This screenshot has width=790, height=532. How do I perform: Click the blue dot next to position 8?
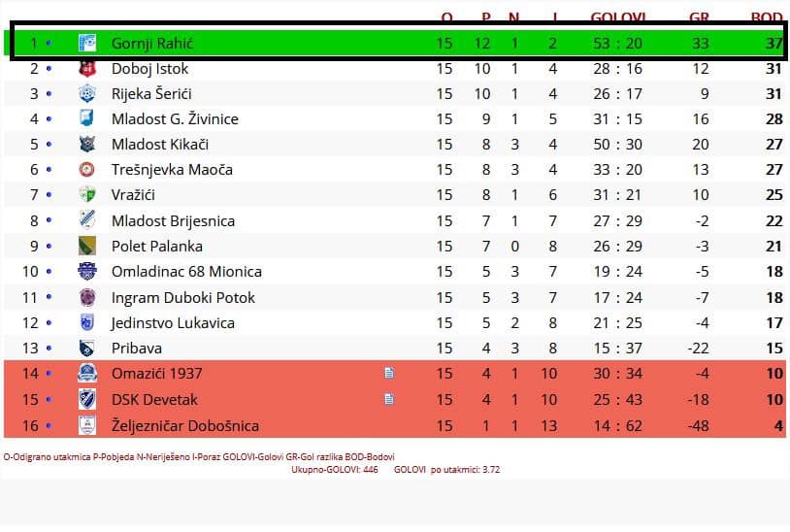coord(49,220)
